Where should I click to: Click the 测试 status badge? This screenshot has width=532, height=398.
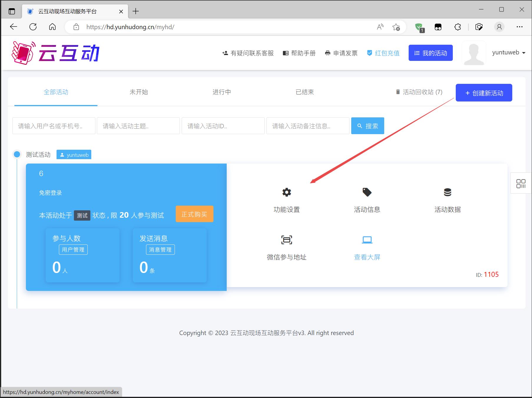point(82,215)
